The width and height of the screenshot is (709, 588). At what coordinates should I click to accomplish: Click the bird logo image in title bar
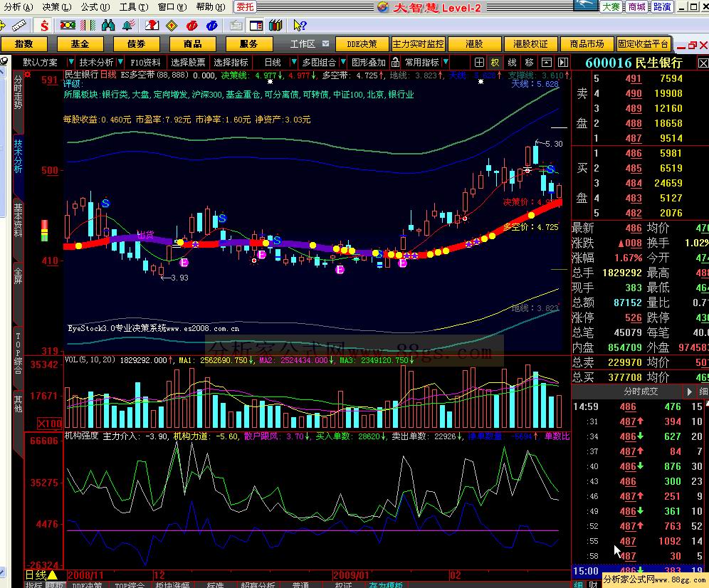click(586, 6)
